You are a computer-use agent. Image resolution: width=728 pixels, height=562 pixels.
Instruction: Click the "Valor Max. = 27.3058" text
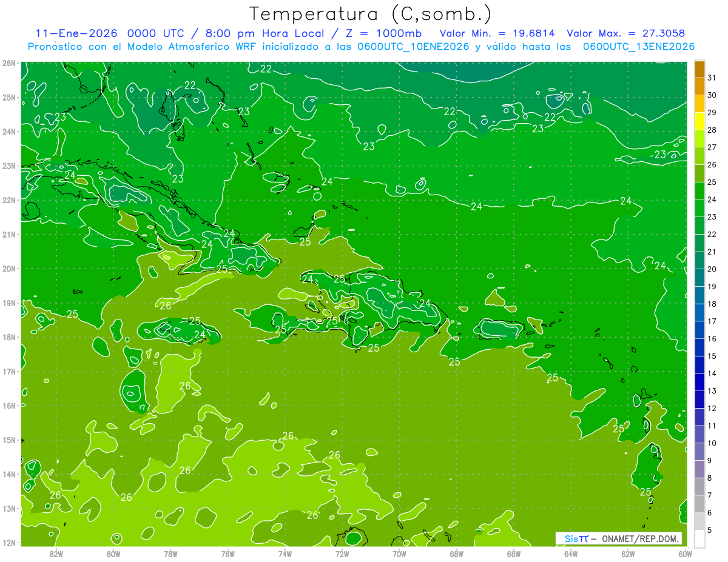click(627, 33)
